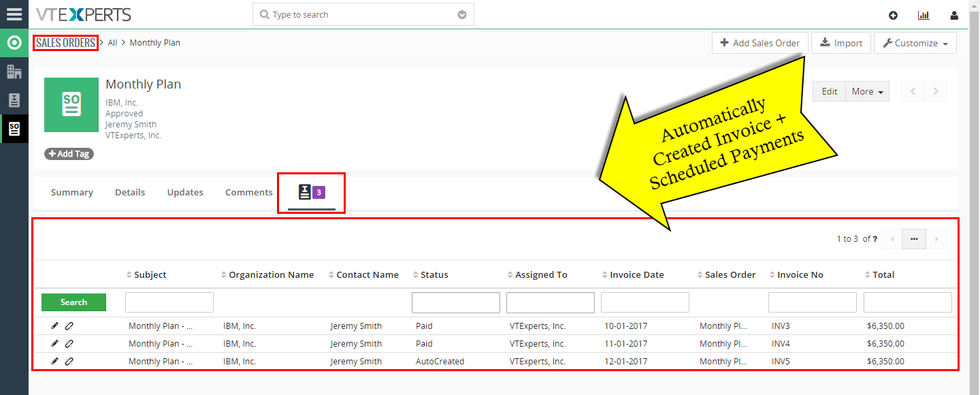Focus the Type to search field
Viewport: 980px width, 395px height.
pyautogui.click(x=363, y=14)
